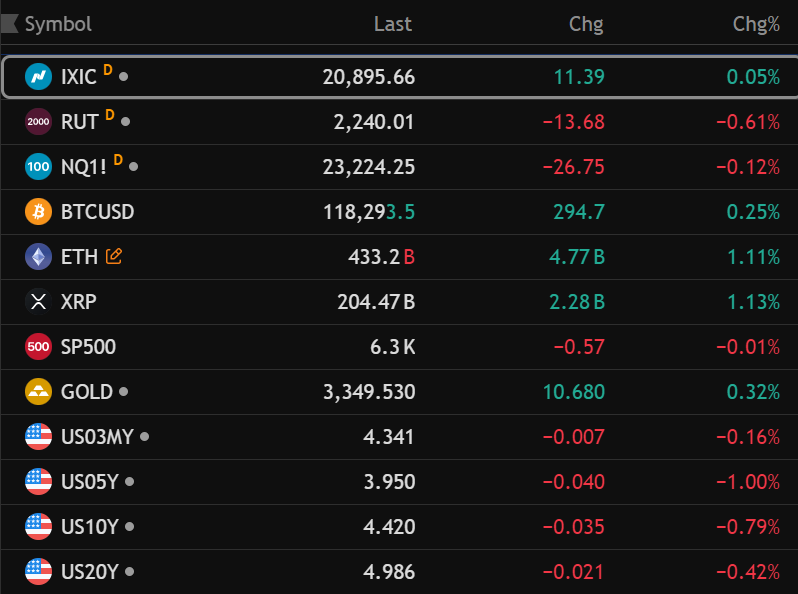Viewport: 798px width, 594px height.
Task: Sort watchlist by Last column header
Action: 393,24
